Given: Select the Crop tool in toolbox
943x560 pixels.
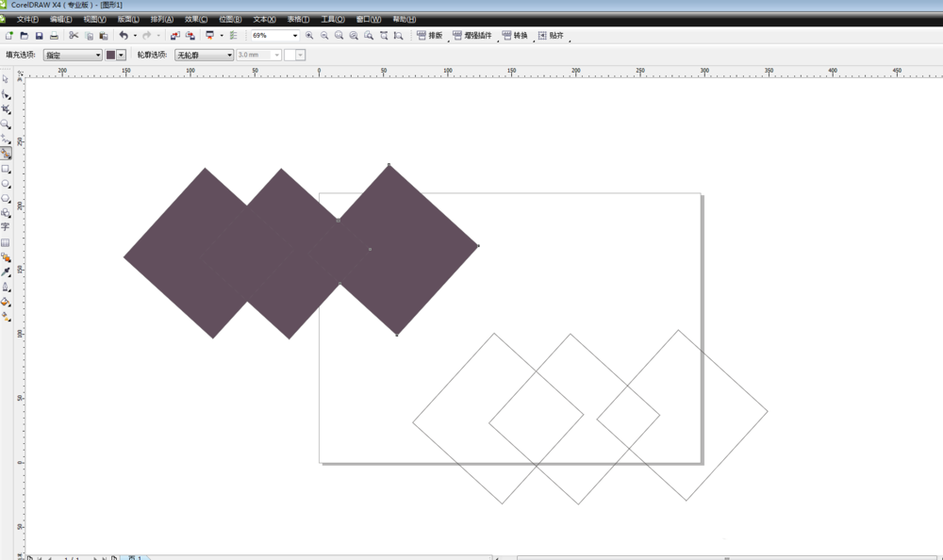Looking at the screenshot, I should point(6,108).
